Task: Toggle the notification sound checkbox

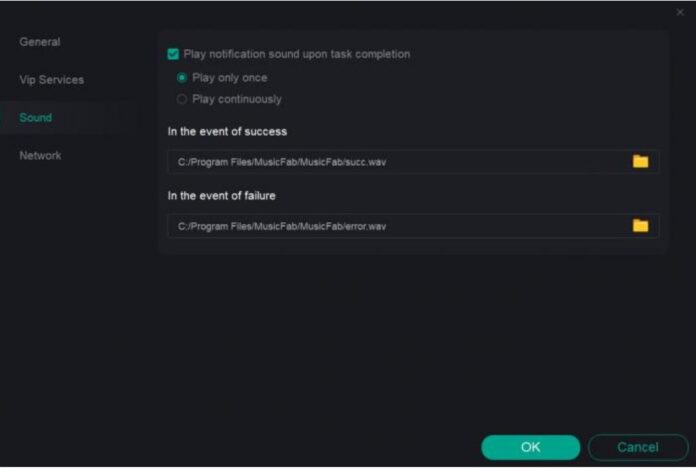Action: (173, 54)
